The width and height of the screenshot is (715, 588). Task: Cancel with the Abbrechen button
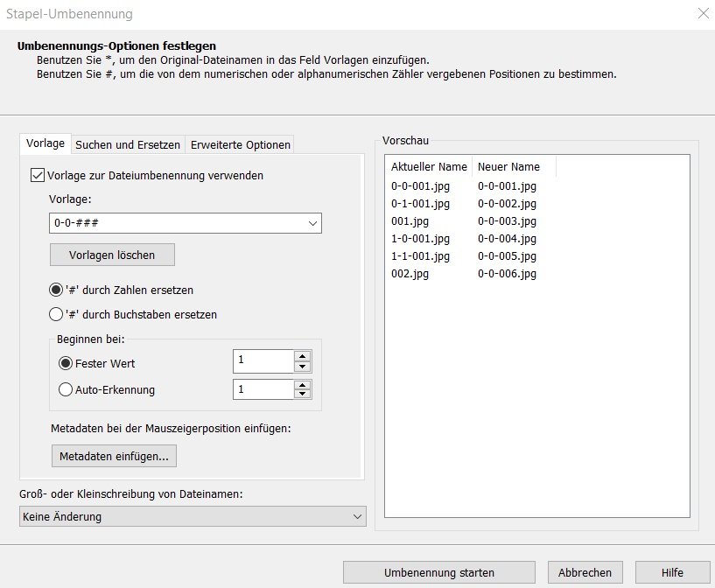point(585,572)
